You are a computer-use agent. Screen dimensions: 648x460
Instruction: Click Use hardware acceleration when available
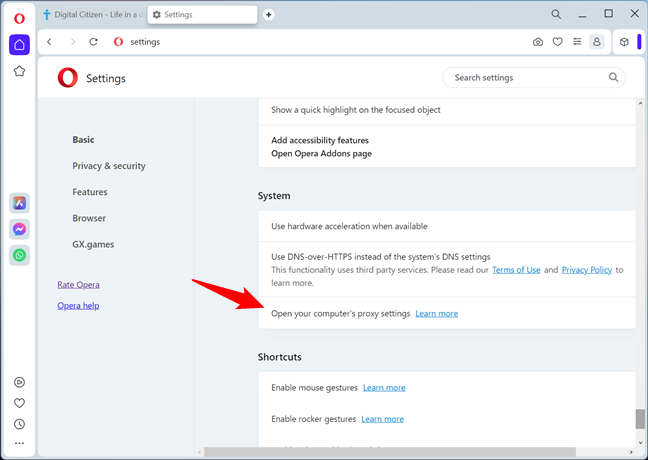pos(447,226)
